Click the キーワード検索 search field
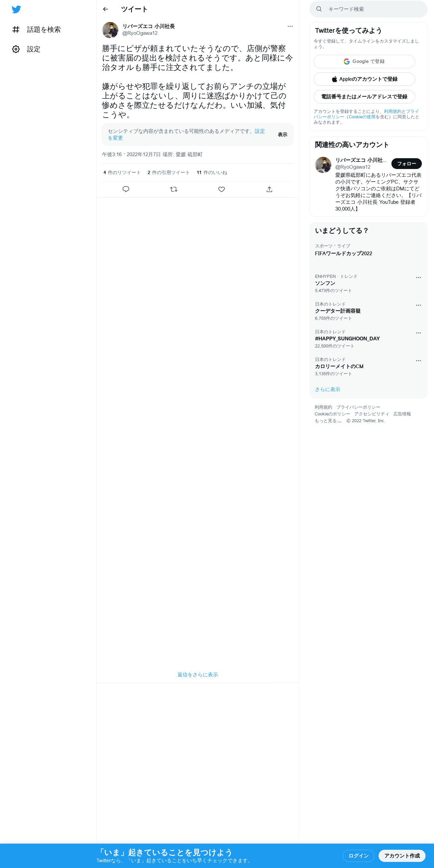Viewport: 434px width, 868px height. pyautogui.click(x=368, y=9)
